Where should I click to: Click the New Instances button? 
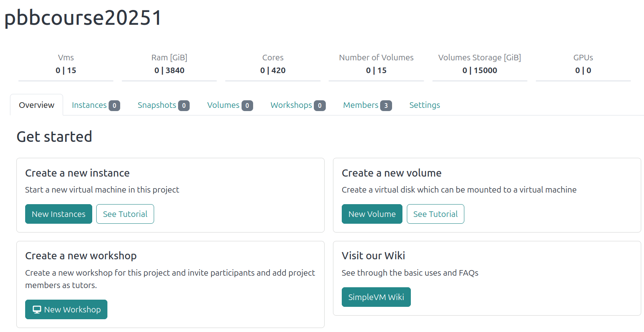tap(59, 214)
